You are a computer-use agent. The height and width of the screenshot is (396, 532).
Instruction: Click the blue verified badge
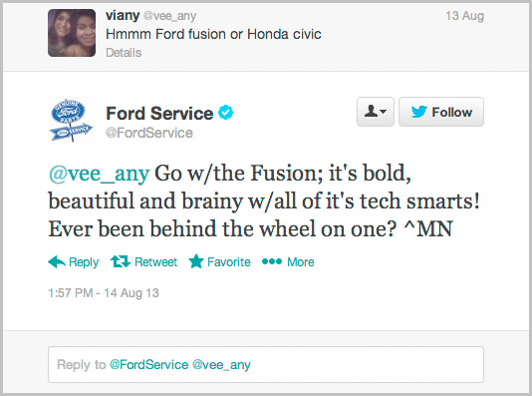pyautogui.click(x=225, y=113)
